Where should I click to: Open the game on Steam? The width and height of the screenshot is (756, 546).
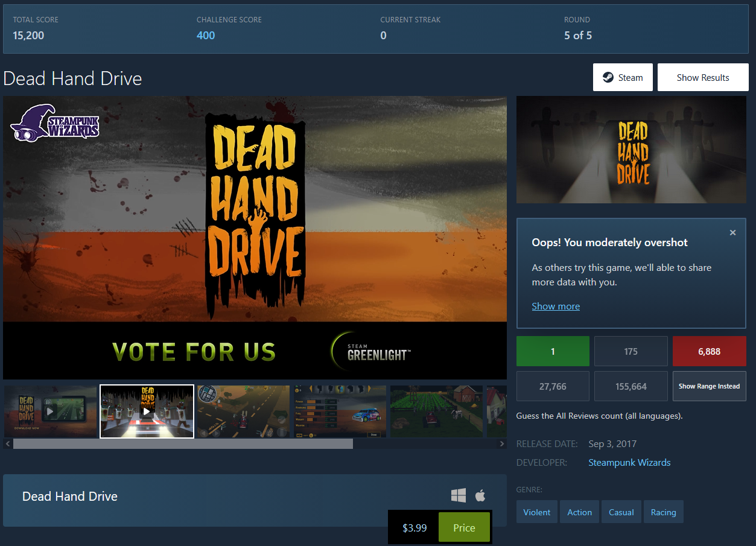point(623,77)
